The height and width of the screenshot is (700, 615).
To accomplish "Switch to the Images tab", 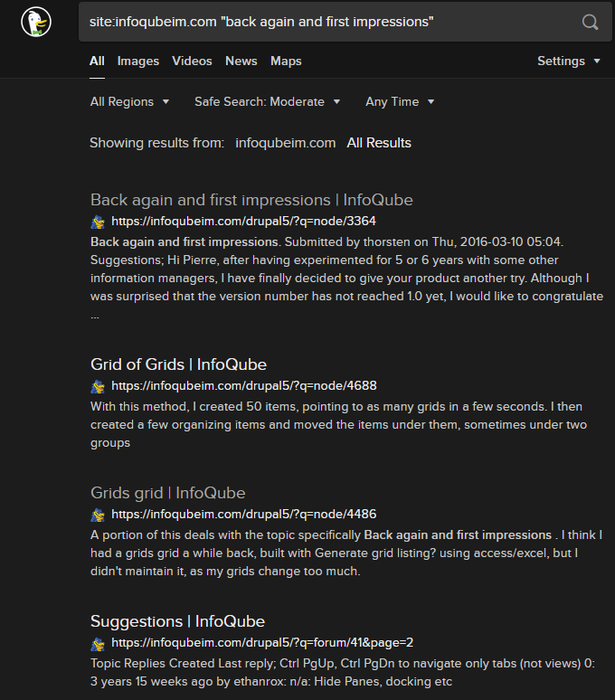I will click(x=137, y=61).
